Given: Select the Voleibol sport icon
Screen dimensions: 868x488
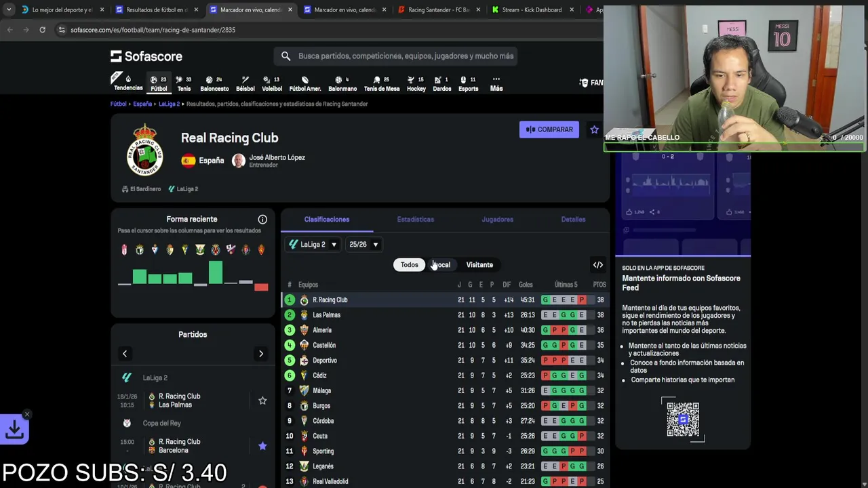Looking at the screenshot, I should (x=272, y=83).
